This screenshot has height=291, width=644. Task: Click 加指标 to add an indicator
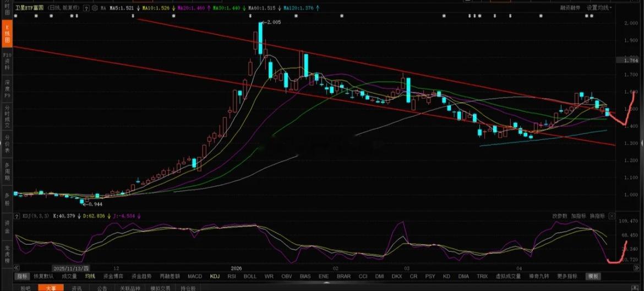pyautogui.click(x=578, y=216)
